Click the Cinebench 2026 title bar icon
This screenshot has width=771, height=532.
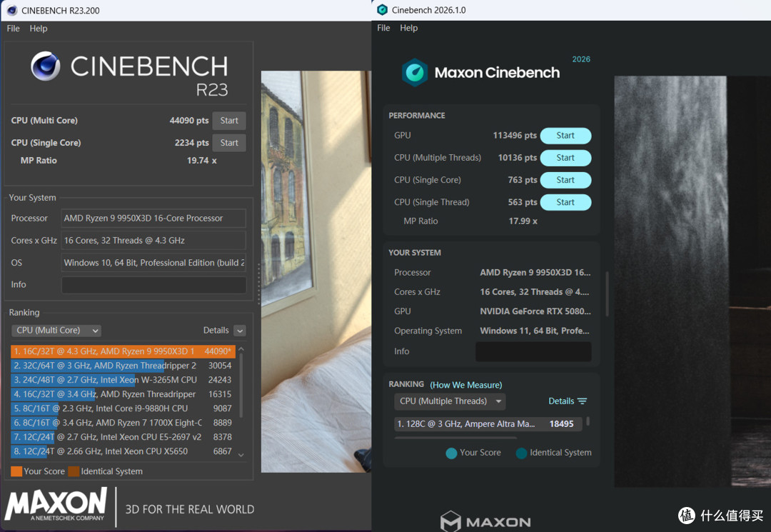382,10
